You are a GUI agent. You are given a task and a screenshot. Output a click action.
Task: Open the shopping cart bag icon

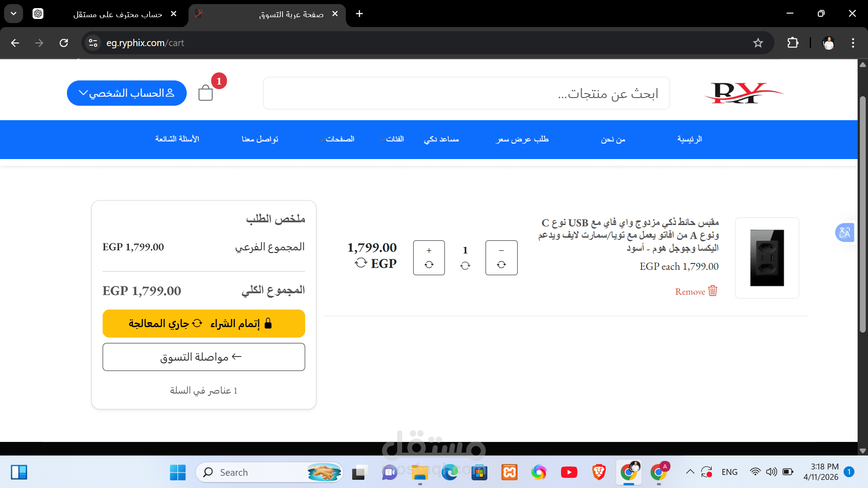point(206,93)
